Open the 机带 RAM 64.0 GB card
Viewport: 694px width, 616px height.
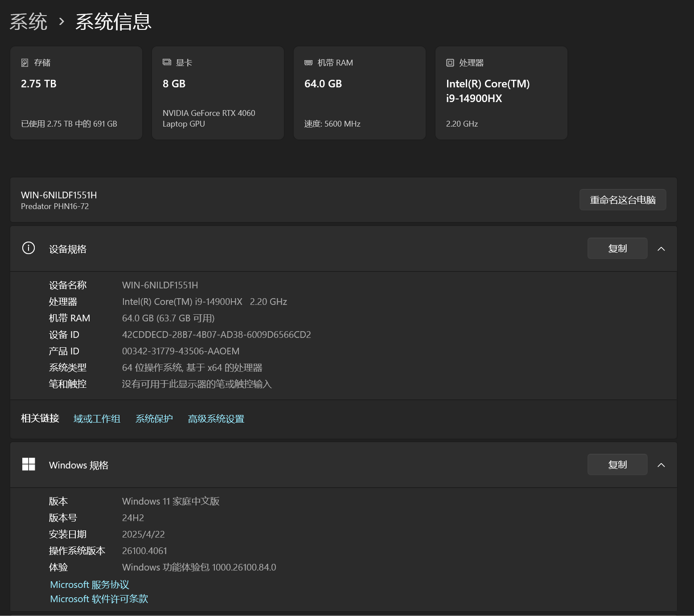tap(360, 93)
